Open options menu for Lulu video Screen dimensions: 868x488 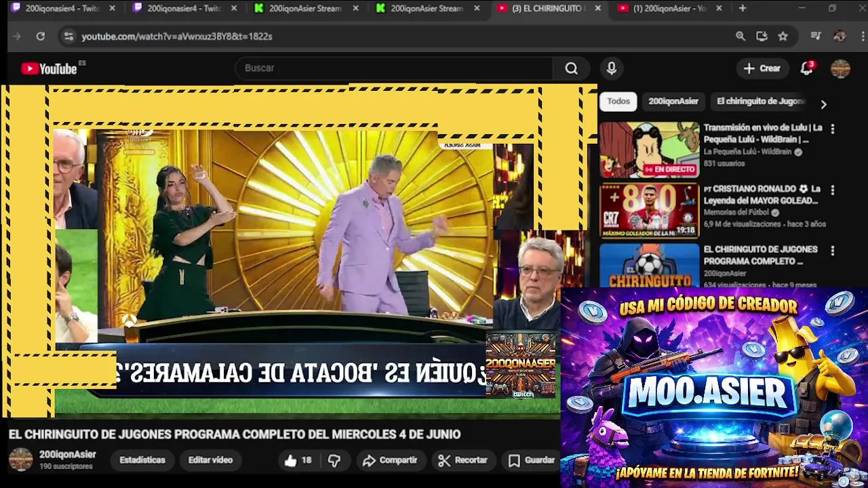coord(833,129)
